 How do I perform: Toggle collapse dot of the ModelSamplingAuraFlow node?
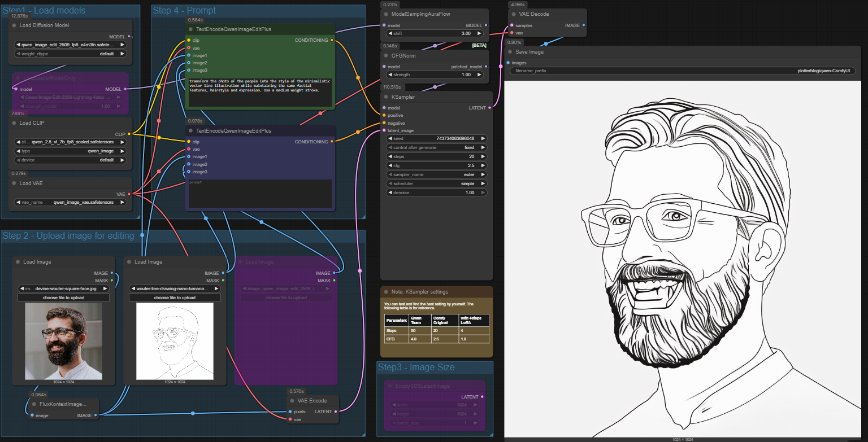(x=386, y=14)
